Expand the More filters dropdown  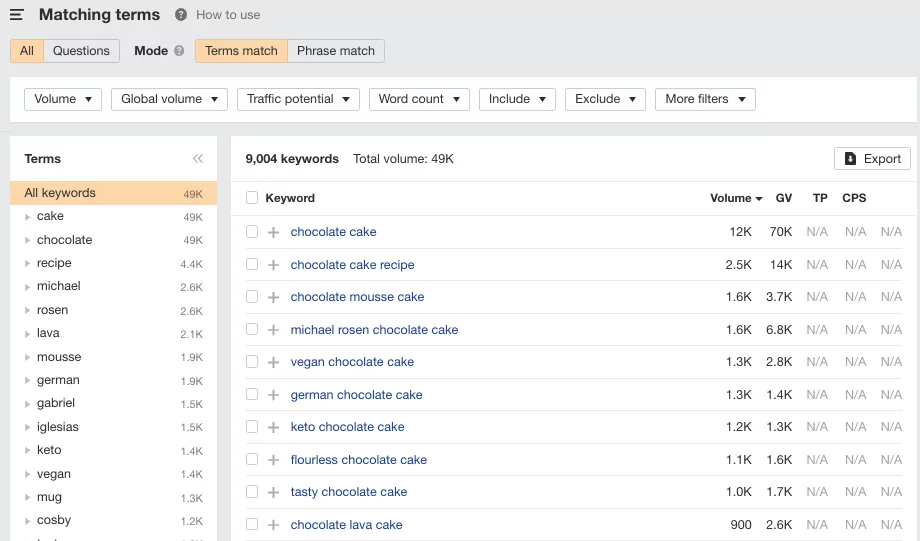point(705,99)
